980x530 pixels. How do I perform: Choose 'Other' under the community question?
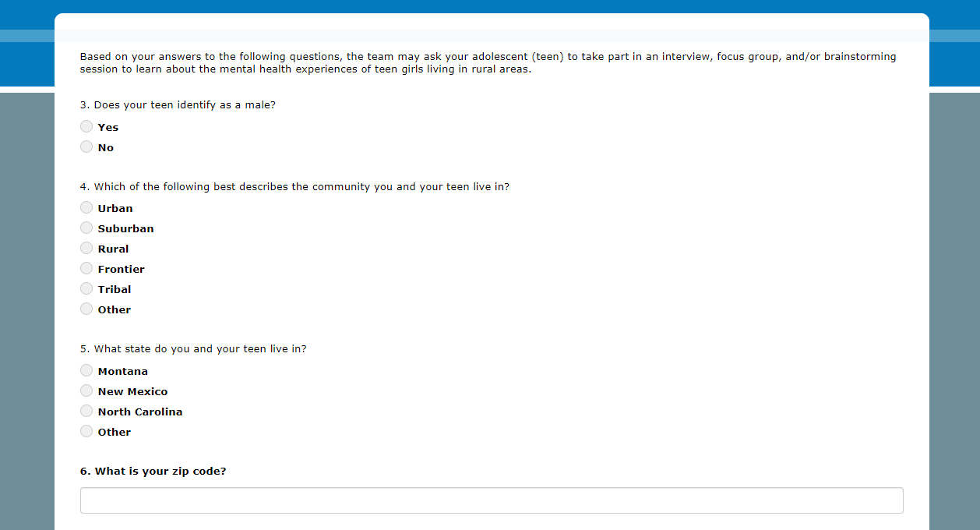point(86,309)
